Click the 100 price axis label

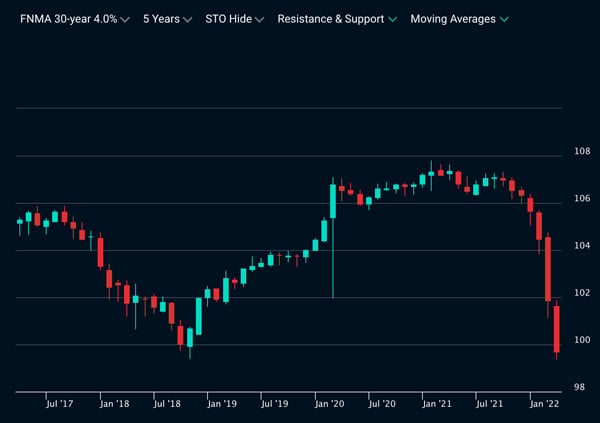click(x=582, y=340)
